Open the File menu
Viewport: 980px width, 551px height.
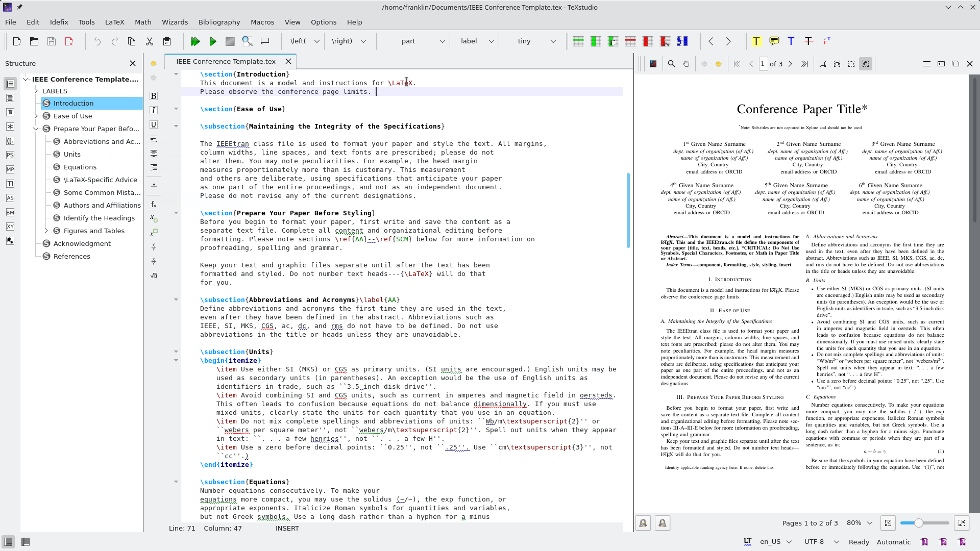tap(11, 22)
